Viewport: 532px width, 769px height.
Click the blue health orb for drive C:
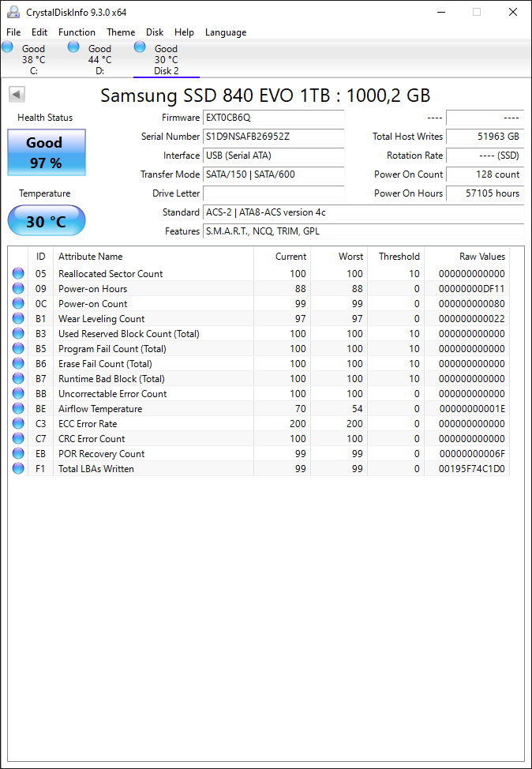[x=7, y=47]
